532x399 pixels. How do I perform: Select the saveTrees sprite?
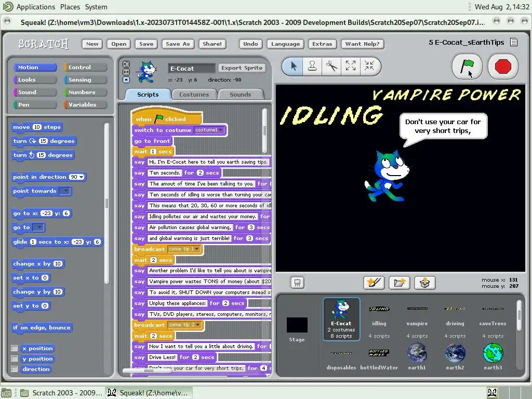[493, 318]
